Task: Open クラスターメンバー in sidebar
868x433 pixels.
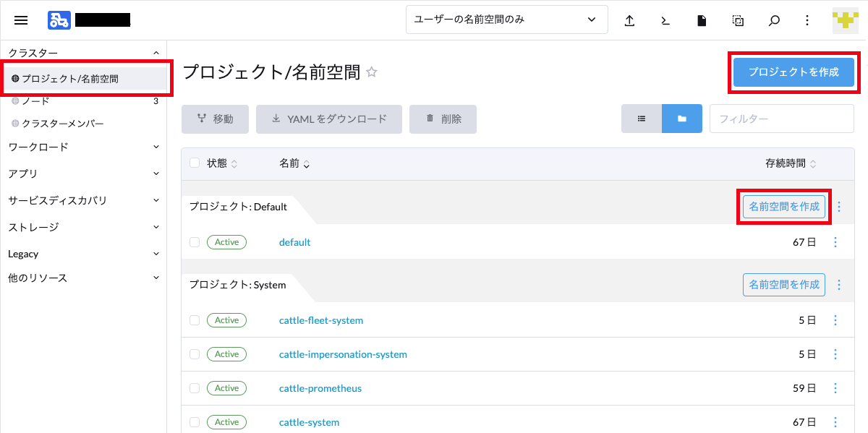Action: [x=62, y=124]
